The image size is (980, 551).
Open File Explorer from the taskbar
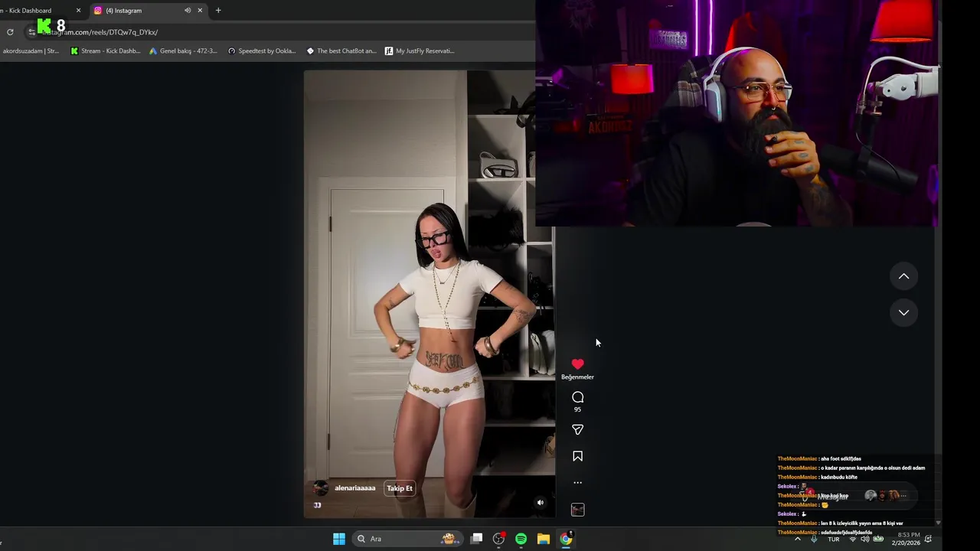(543, 539)
